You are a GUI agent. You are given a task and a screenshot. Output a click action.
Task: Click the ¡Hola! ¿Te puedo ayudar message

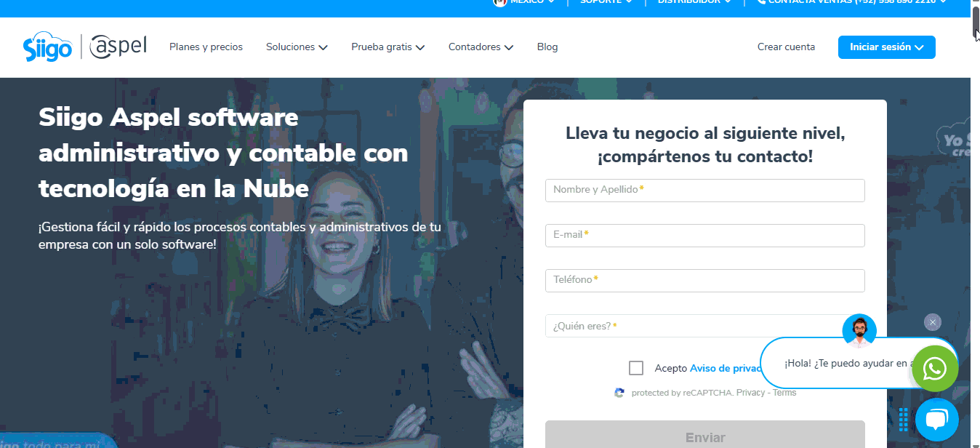click(x=847, y=363)
